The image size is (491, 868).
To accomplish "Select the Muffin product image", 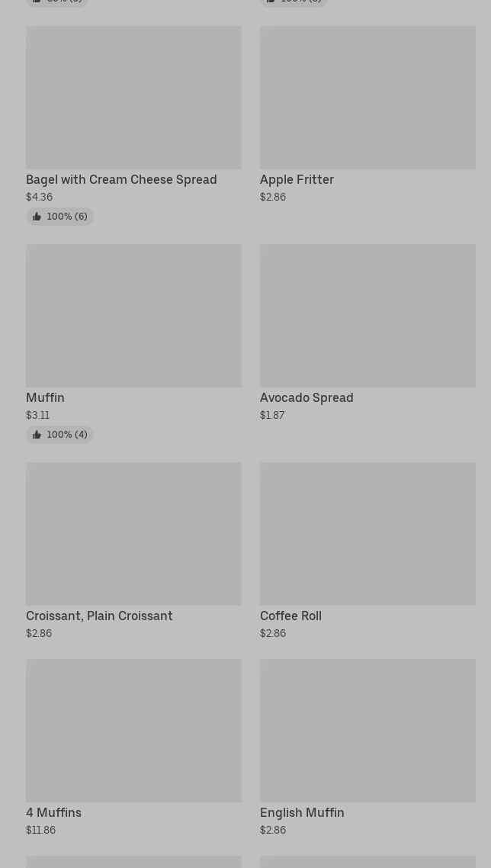I will click(x=133, y=316).
